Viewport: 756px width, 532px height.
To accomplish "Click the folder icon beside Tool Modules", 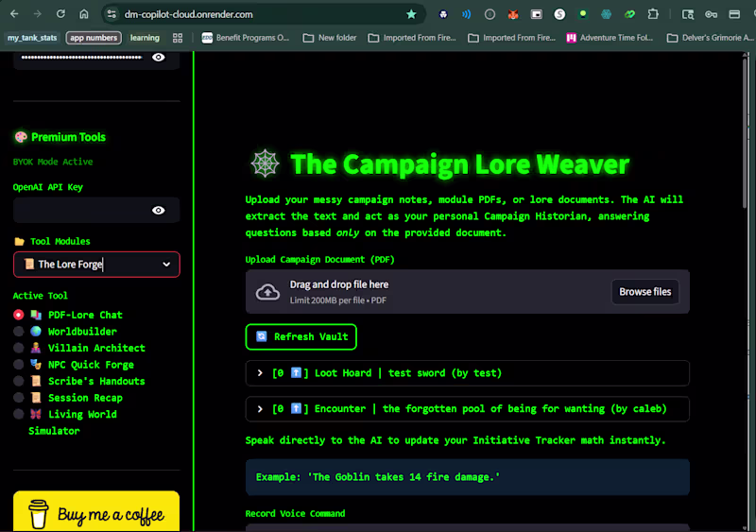I will click(19, 241).
